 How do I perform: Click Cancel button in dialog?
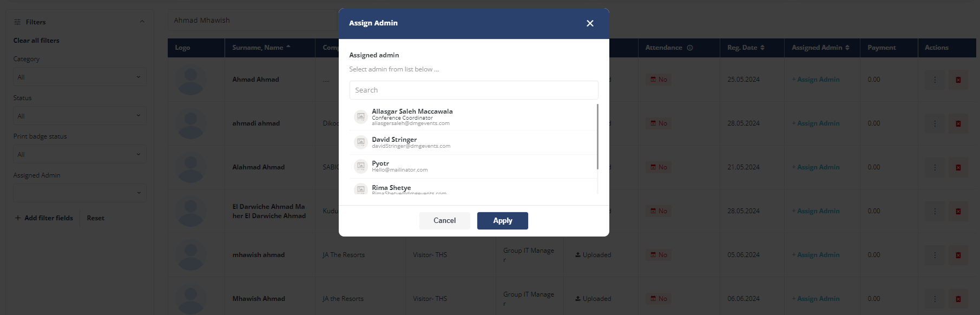click(444, 221)
